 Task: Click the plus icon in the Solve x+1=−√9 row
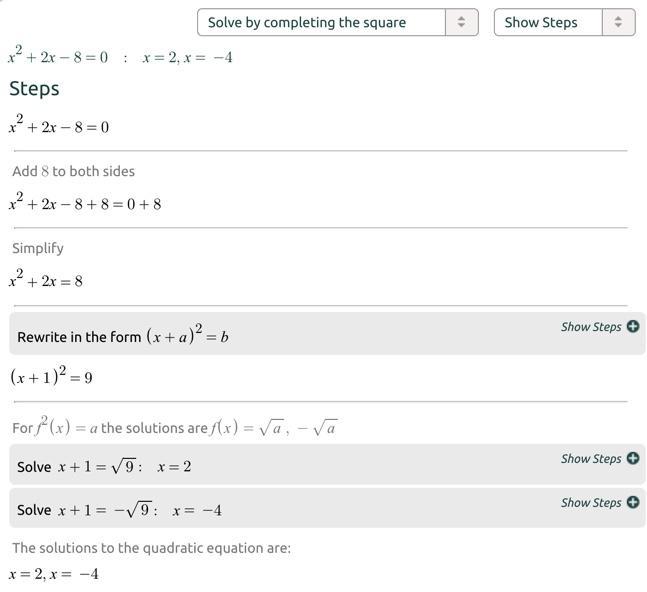[633, 502]
